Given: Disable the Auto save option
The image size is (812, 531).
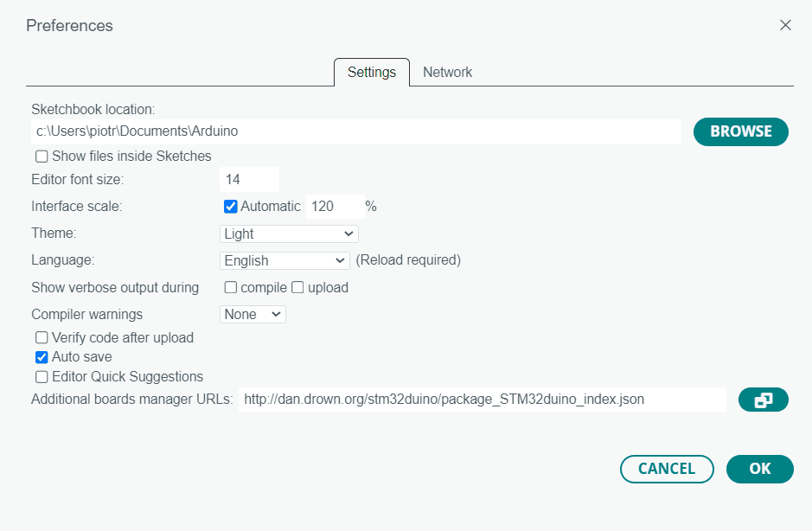Looking at the screenshot, I should point(42,357).
